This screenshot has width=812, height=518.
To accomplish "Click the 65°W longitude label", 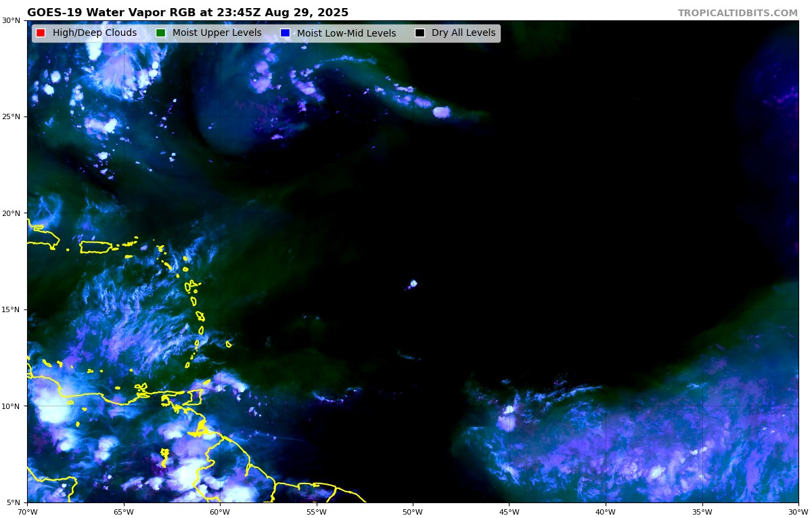I will (x=124, y=512).
